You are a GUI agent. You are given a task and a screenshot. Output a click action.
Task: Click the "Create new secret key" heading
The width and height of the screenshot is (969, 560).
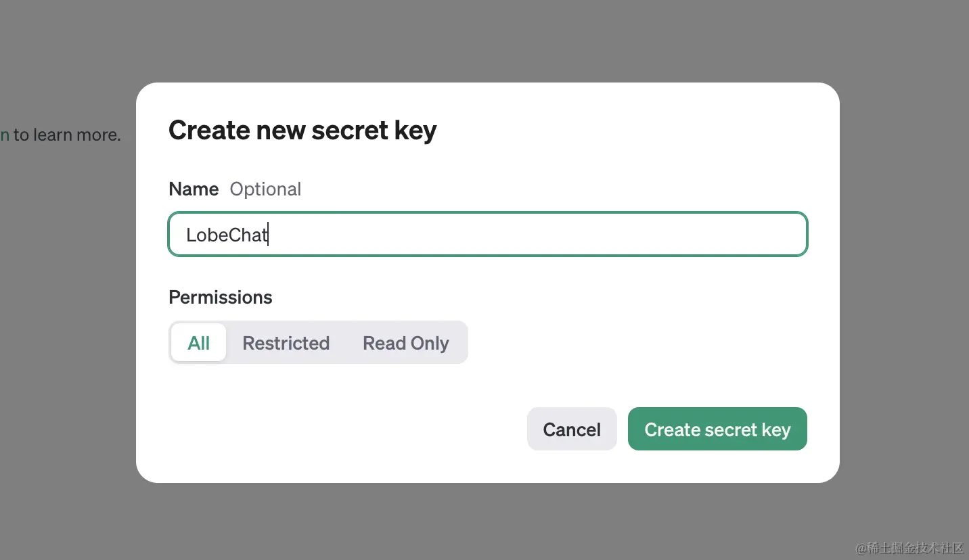pos(302,130)
